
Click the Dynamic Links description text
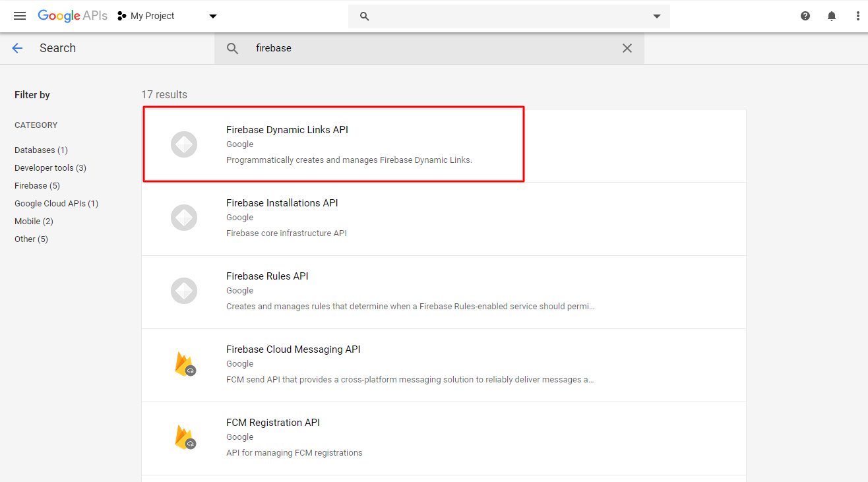click(349, 160)
